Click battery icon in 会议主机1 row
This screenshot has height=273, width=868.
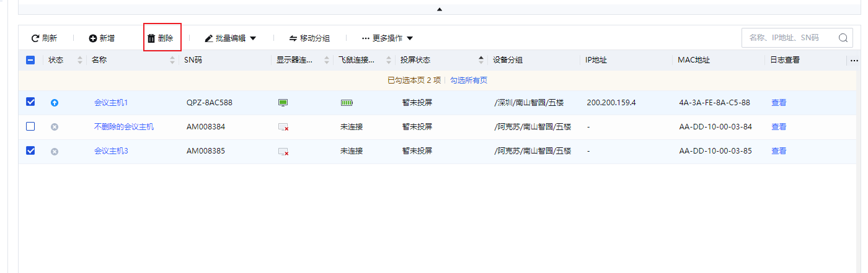click(347, 103)
